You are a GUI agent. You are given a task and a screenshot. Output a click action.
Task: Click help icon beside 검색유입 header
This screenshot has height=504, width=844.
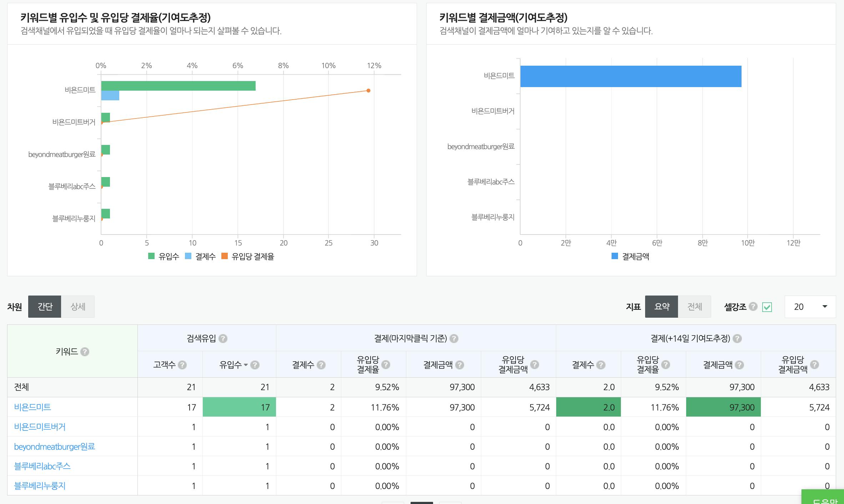tap(223, 338)
